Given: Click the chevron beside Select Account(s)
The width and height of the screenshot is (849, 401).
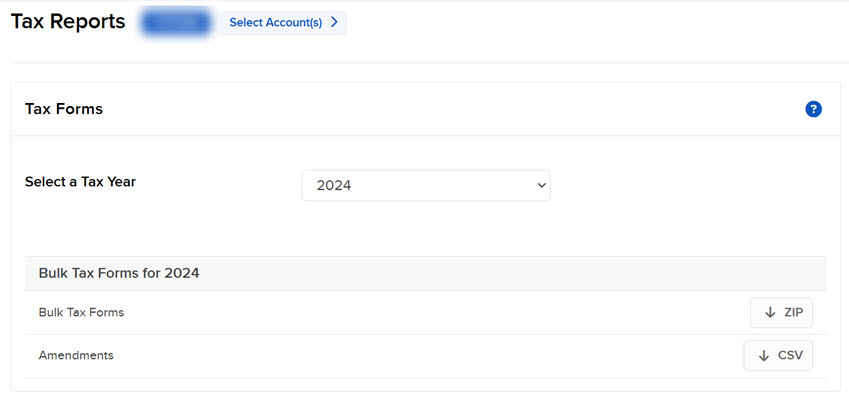Looking at the screenshot, I should coord(335,22).
